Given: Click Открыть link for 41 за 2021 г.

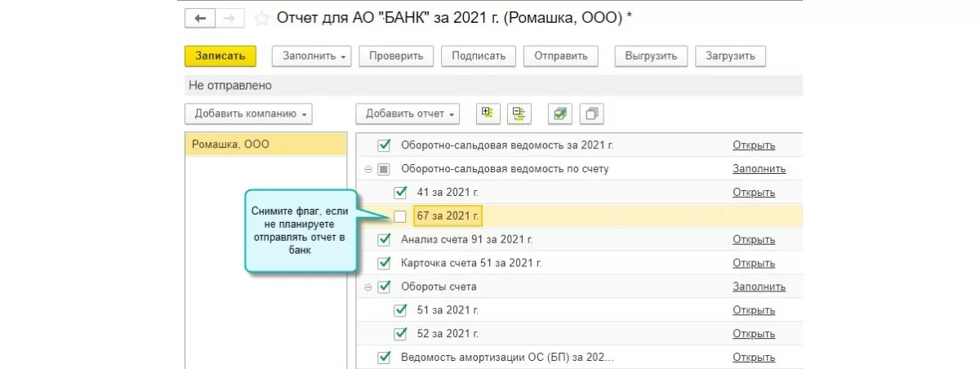Looking at the screenshot, I should (x=754, y=193).
